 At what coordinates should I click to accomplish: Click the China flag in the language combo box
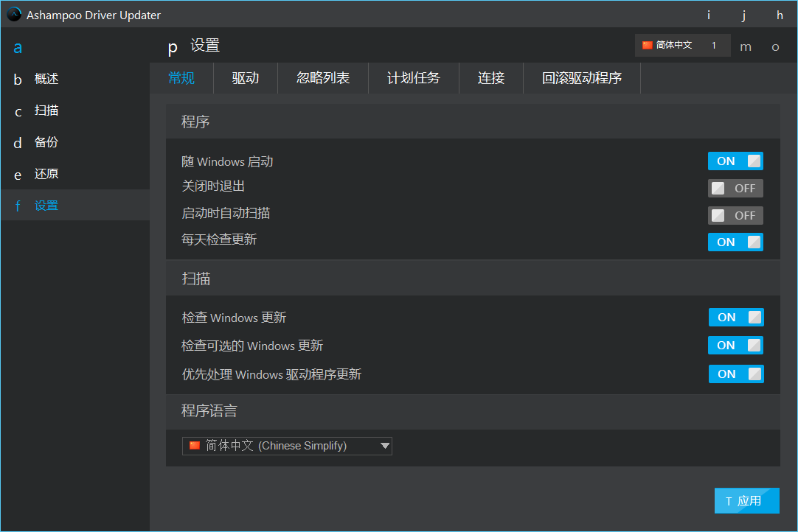tap(195, 446)
